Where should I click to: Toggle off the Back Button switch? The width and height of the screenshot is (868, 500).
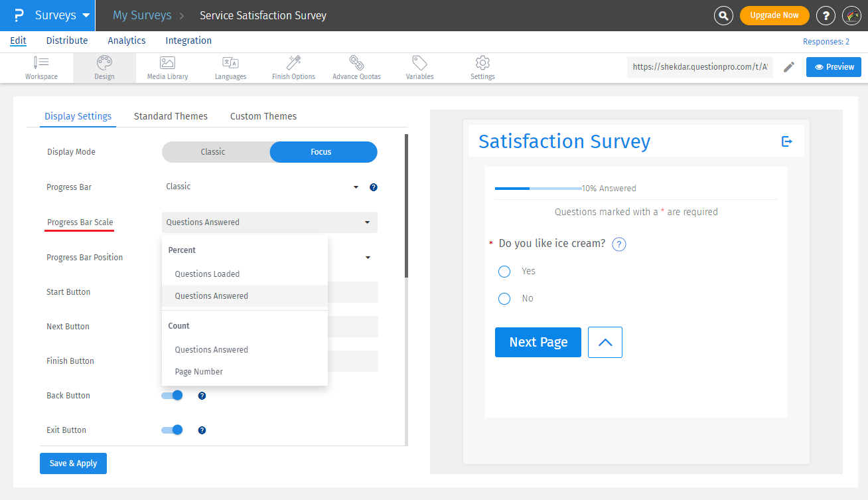click(171, 395)
